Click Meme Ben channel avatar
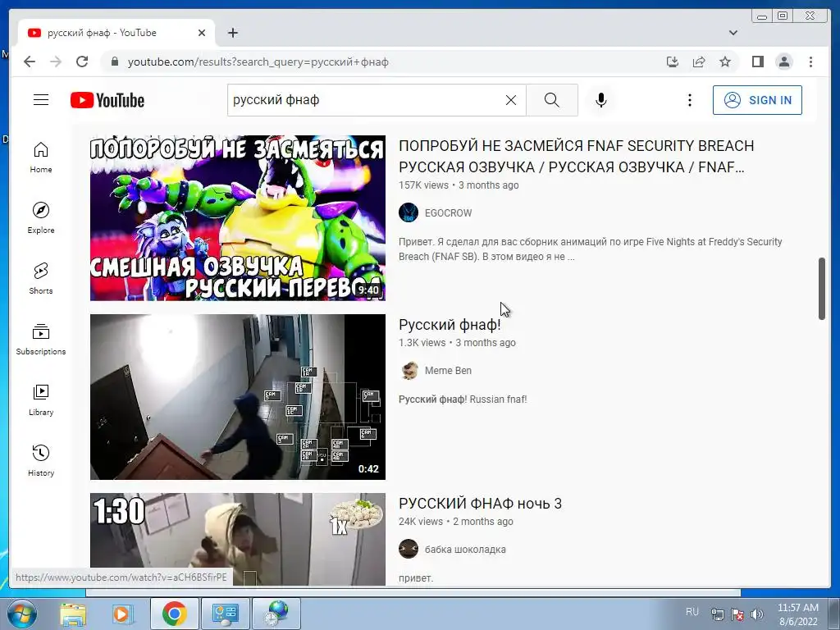This screenshot has height=630, width=840. pyautogui.click(x=409, y=370)
